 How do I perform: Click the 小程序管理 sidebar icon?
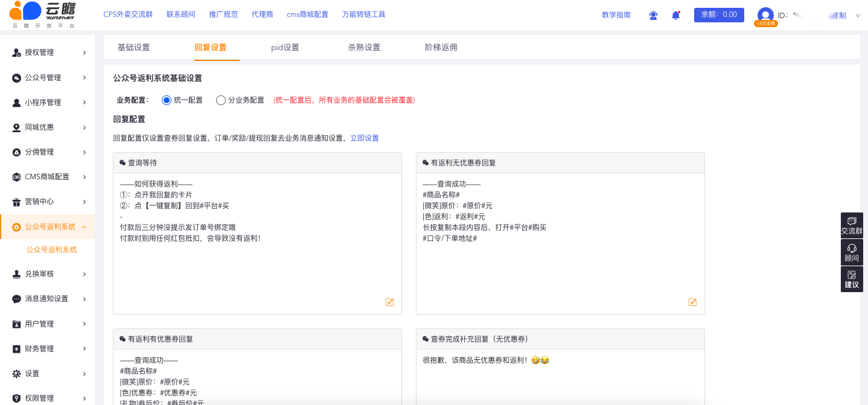pyautogui.click(x=17, y=103)
